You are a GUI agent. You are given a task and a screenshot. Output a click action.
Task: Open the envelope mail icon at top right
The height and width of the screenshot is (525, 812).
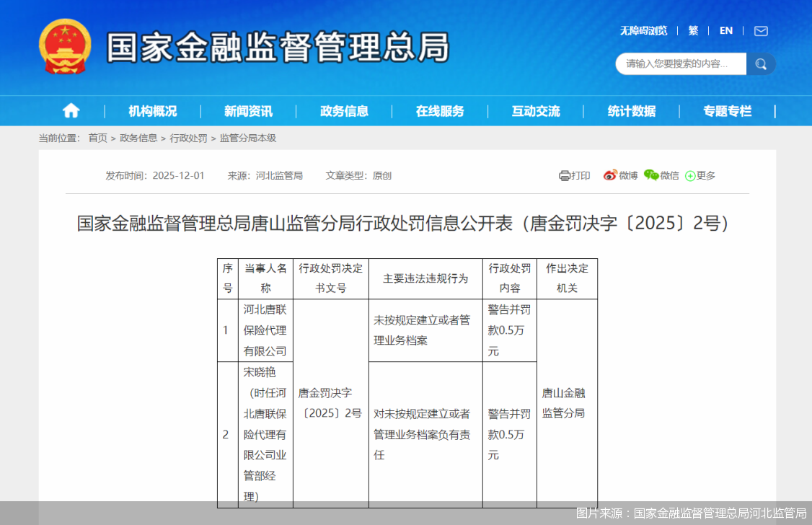[761, 31]
